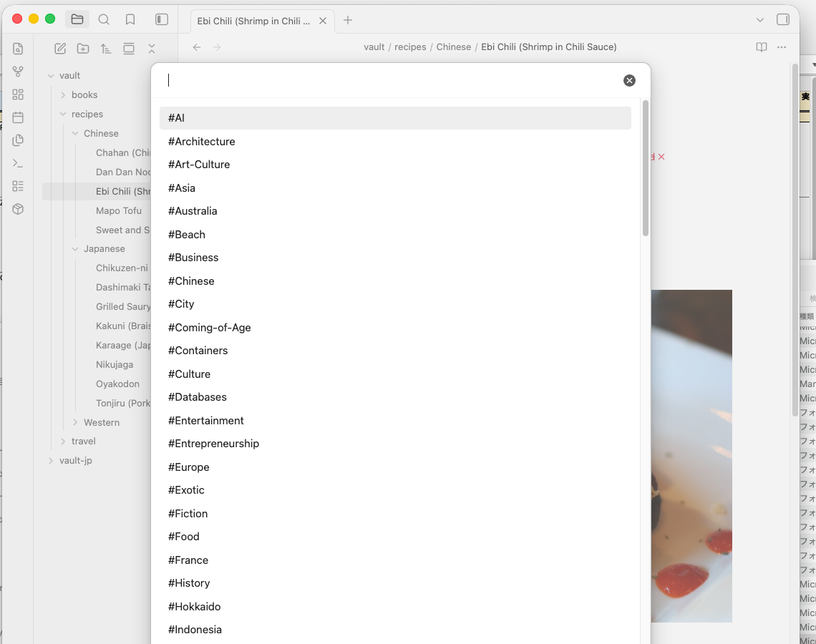The image size is (816, 644).
Task: Collapse the Japanese folder
Action: point(75,248)
